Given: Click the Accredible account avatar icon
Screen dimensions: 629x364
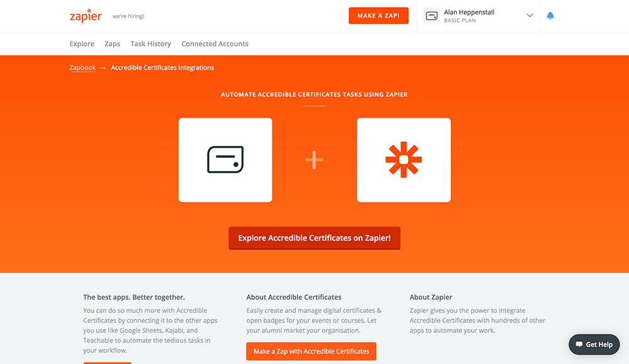Looking at the screenshot, I should pyautogui.click(x=431, y=16).
